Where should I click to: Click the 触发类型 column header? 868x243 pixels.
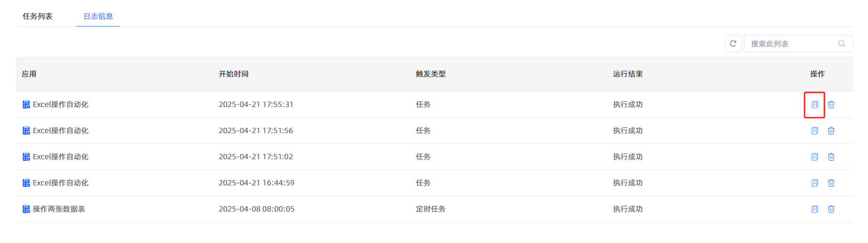point(431,74)
